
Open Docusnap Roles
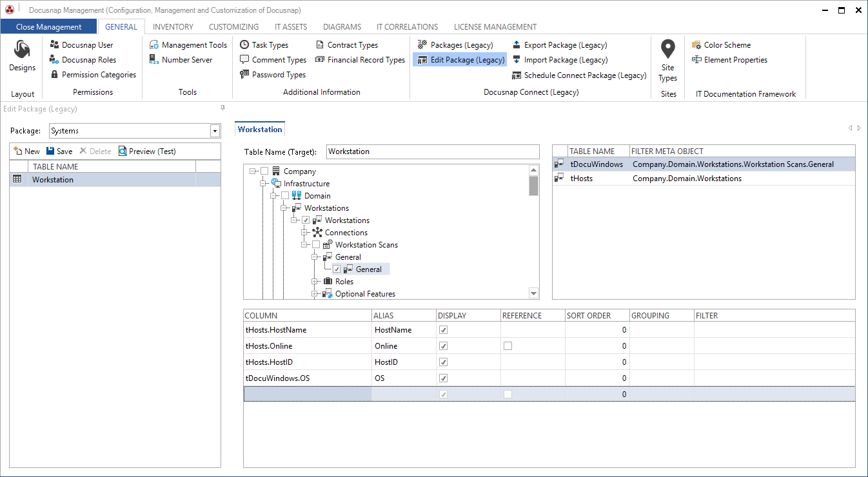83,60
